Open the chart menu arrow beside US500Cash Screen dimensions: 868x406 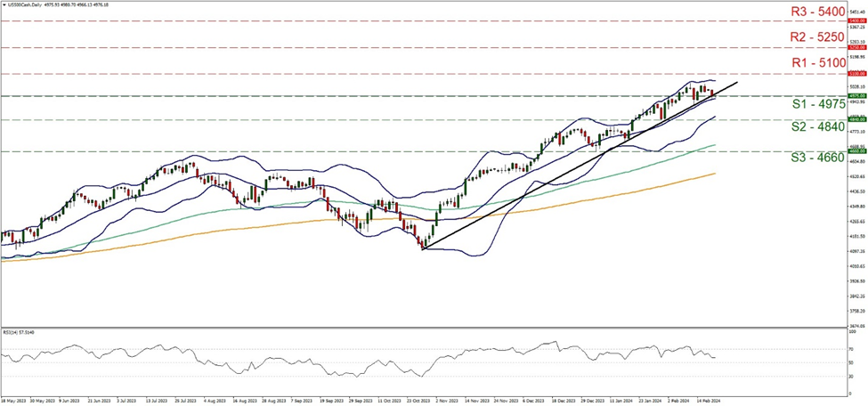point(4,4)
